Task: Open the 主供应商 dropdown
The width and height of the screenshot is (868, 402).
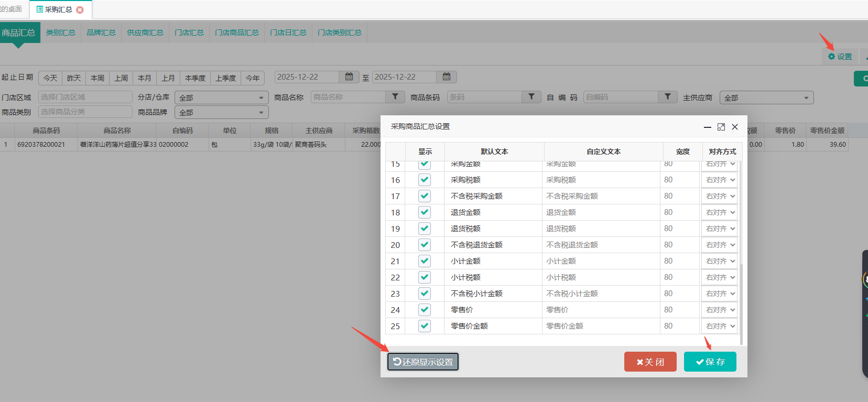Action: click(768, 98)
